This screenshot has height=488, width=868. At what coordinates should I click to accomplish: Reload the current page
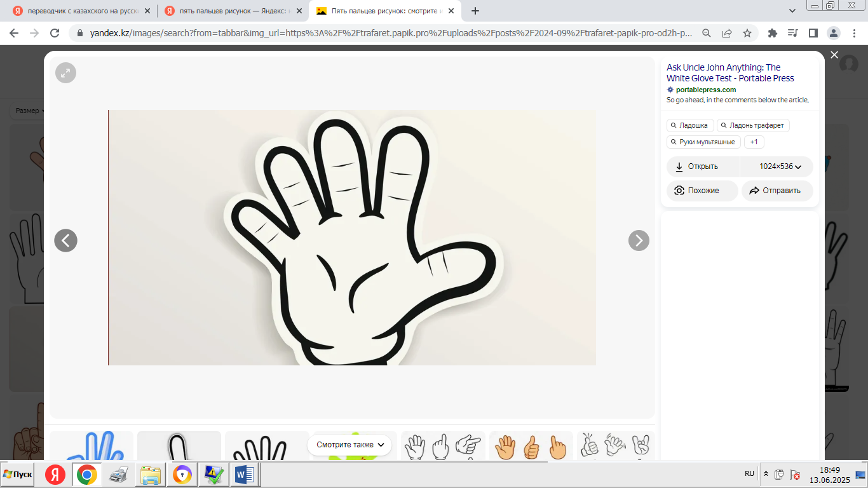[55, 33]
